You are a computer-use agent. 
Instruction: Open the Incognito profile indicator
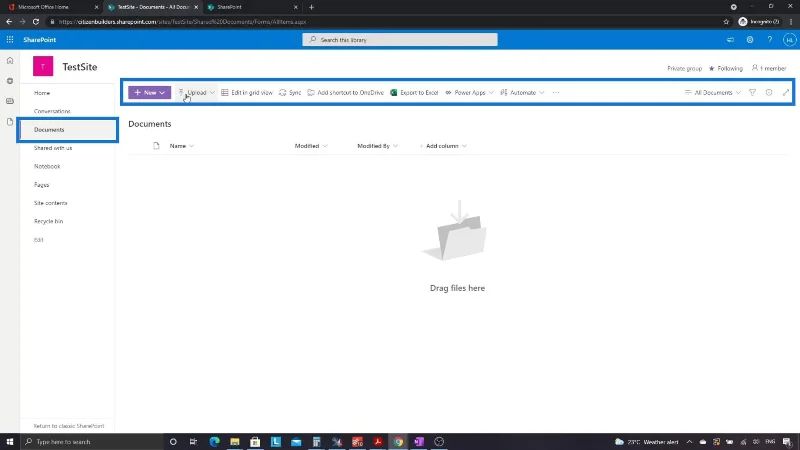click(x=759, y=22)
